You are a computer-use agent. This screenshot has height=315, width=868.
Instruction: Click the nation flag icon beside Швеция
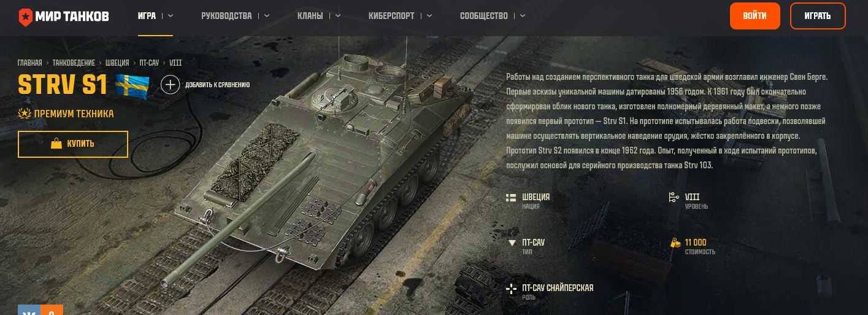tap(510, 197)
